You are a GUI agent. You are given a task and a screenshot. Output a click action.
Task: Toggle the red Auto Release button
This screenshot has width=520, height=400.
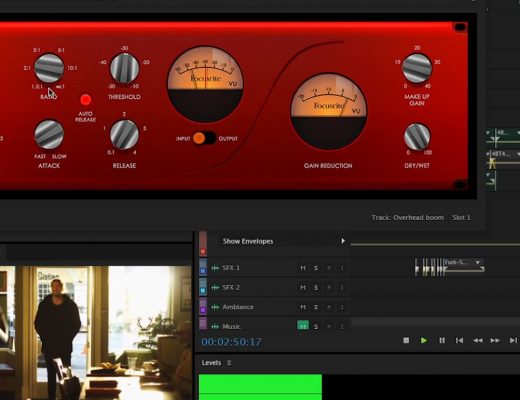(x=86, y=100)
